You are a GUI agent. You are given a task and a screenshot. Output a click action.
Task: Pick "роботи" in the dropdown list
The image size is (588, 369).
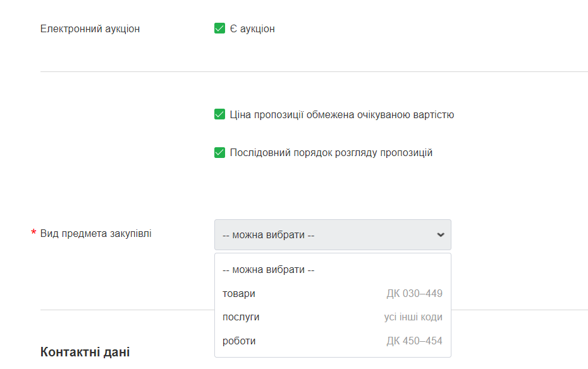click(239, 341)
